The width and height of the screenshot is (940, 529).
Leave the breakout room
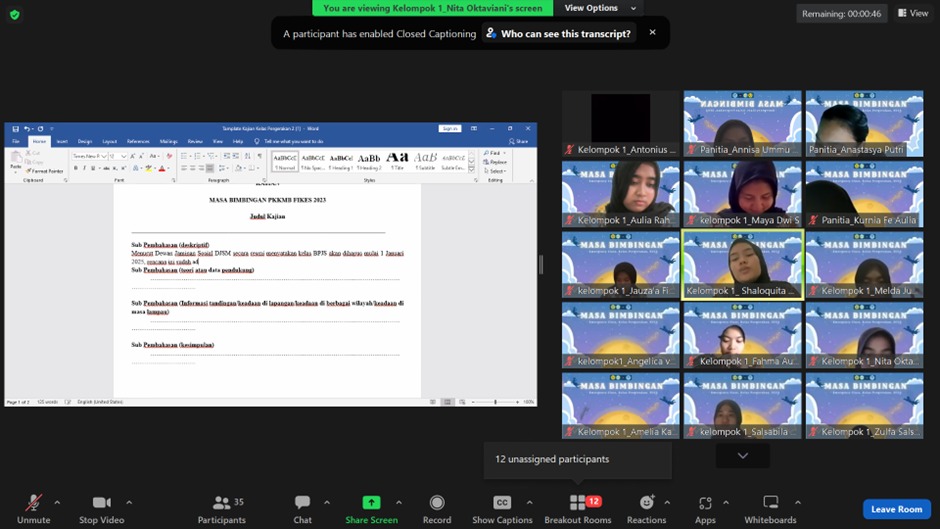[896, 509]
